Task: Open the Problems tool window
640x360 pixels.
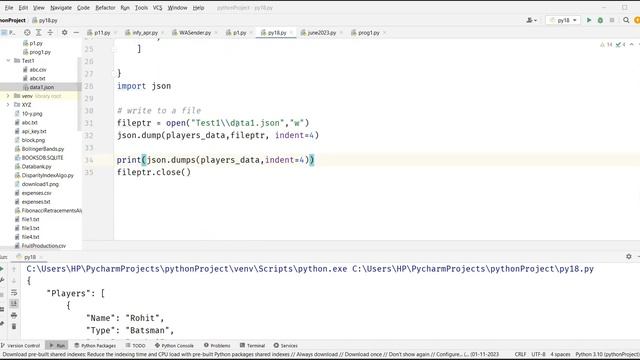Action: pyautogui.click(x=217, y=345)
